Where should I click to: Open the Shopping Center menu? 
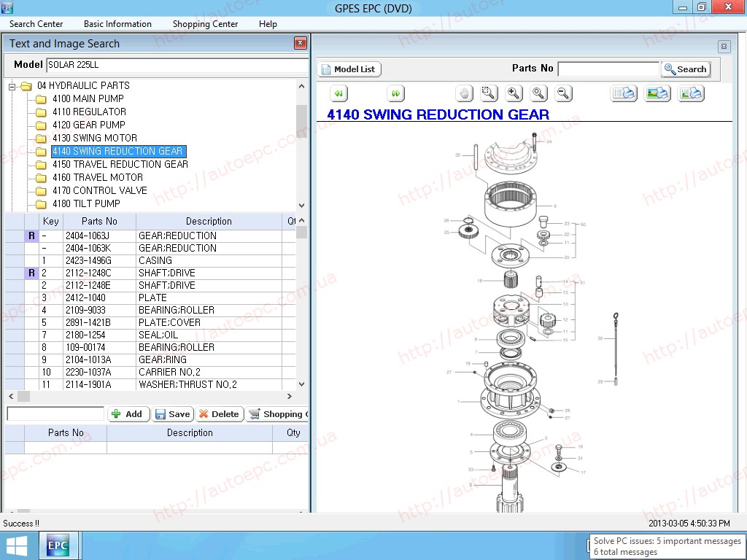(x=205, y=24)
